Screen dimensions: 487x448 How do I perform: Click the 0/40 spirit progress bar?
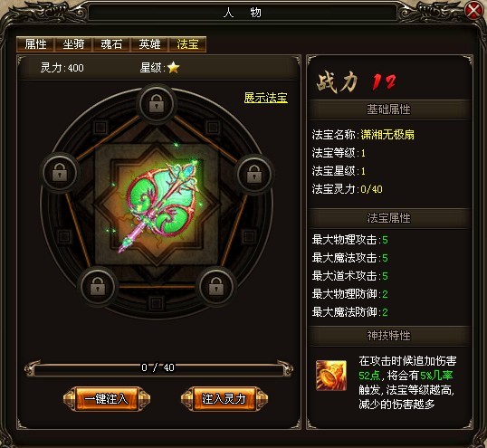[158, 367]
